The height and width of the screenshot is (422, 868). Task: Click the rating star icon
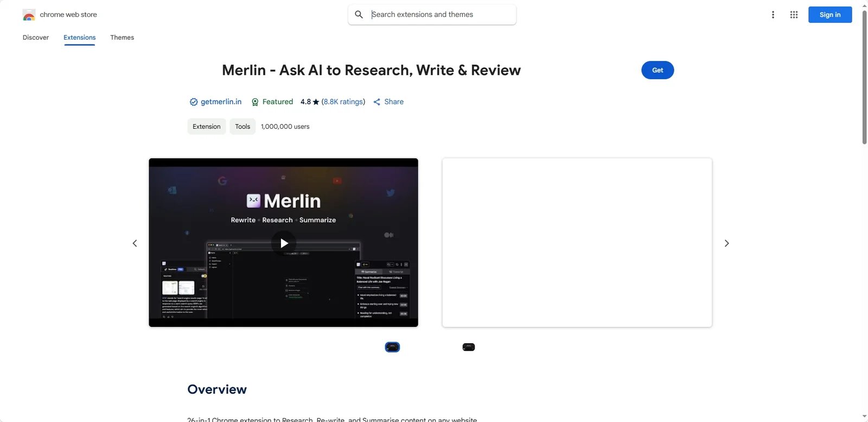[x=316, y=102]
